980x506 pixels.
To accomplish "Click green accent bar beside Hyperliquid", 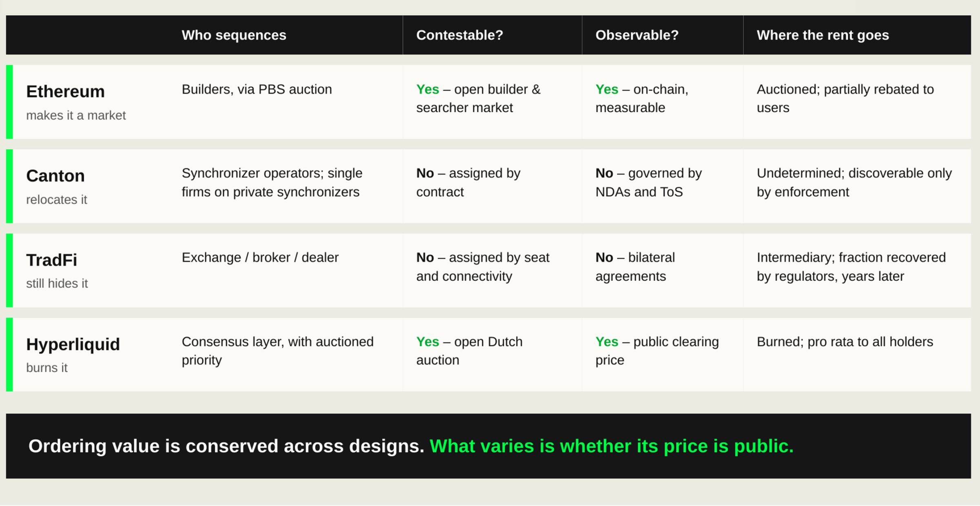I will tap(9, 355).
